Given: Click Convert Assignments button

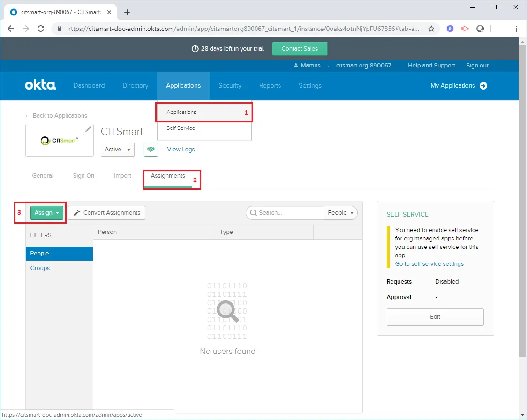Looking at the screenshot, I should click(x=107, y=213).
